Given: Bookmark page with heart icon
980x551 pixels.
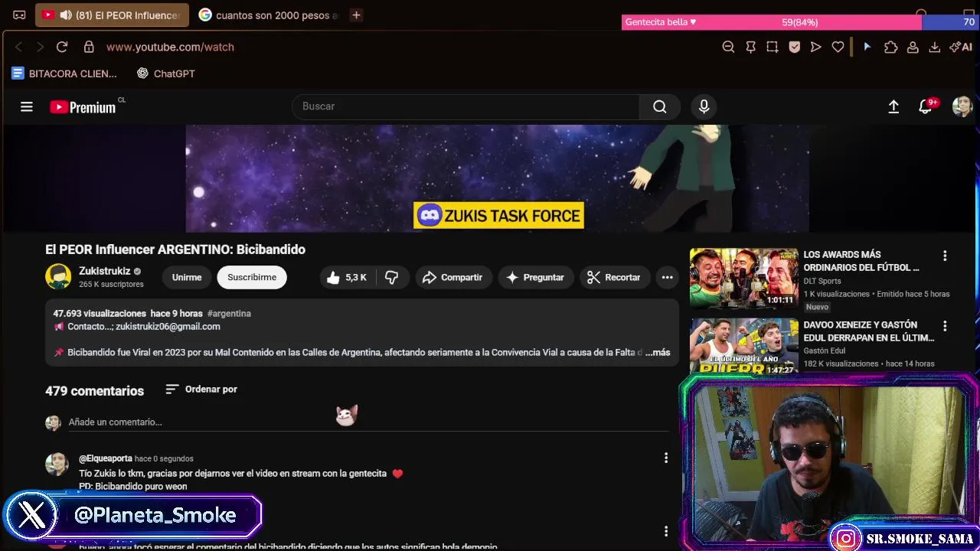Looking at the screenshot, I should click(838, 47).
